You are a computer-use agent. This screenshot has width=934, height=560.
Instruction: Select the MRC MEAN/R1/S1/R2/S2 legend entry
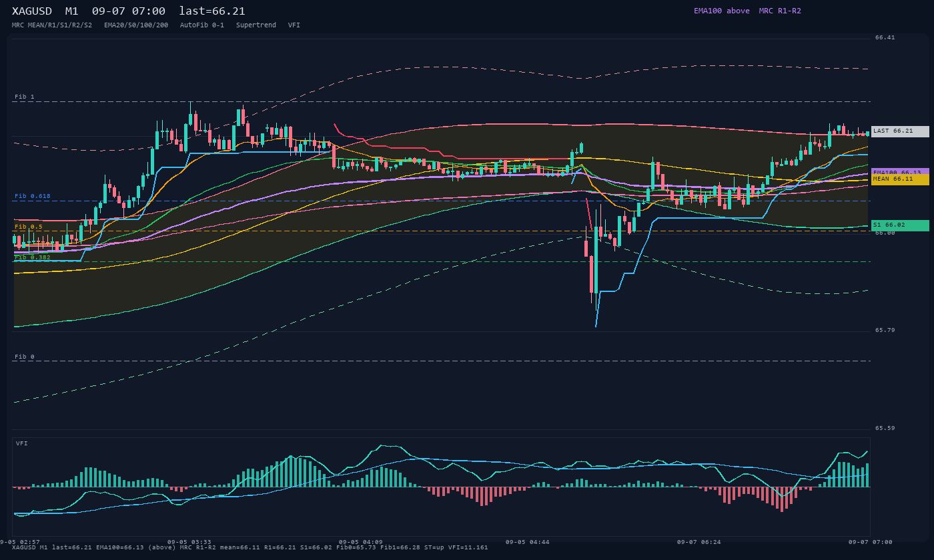point(52,25)
